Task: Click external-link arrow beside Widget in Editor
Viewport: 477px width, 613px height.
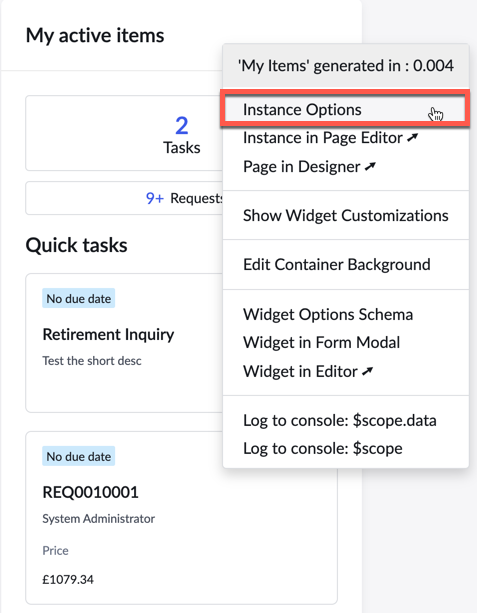Action: [368, 371]
